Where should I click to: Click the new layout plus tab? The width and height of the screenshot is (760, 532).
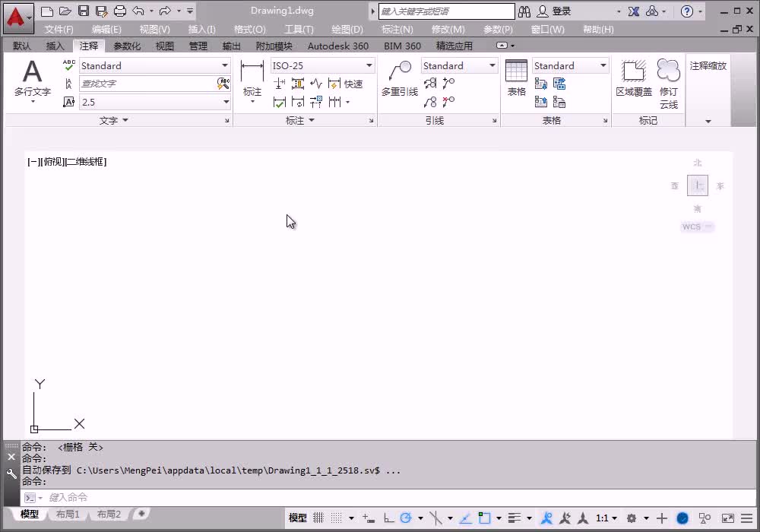(141, 514)
